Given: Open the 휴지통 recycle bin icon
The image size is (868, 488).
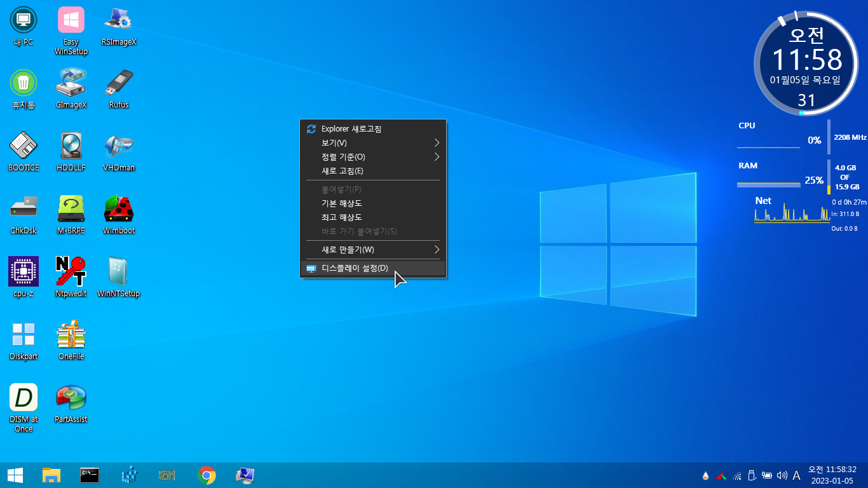Looking at the screenshot, I should coord(24,88).
